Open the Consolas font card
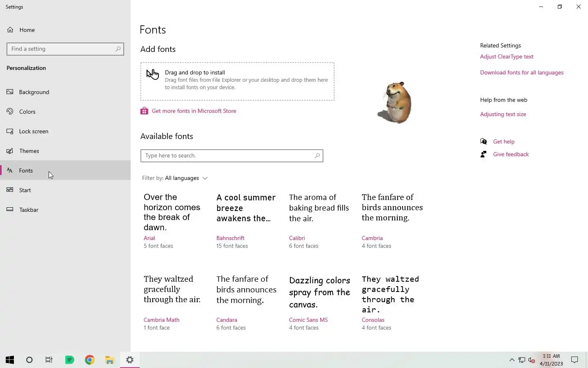The width and height of the screenshot is (588, 368). (x=392, y=303)
